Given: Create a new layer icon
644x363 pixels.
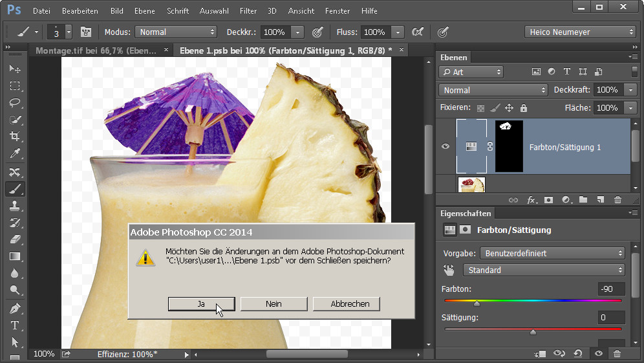Looking at the screenshot, I should [x=601, y=200].
